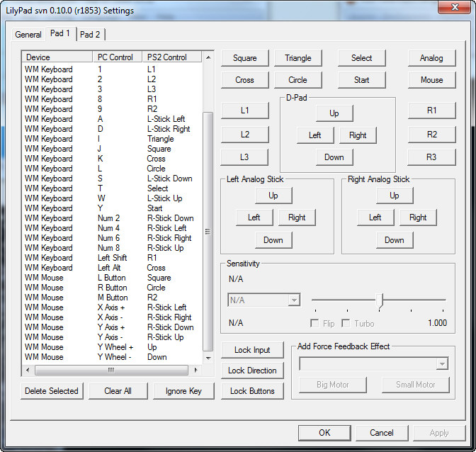This screenshot has width=476, height=452.
Task: Click the Big Motor button
Action: 333,385
